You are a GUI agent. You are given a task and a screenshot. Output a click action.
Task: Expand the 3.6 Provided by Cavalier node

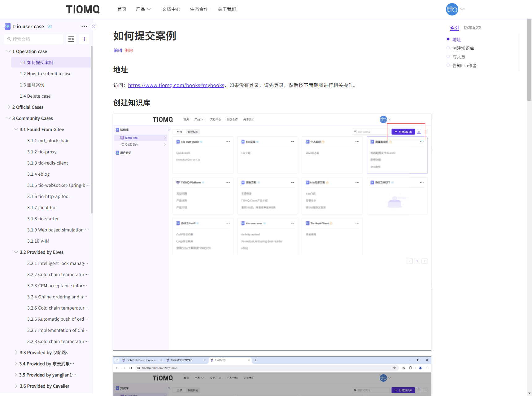tap(16, 386)
